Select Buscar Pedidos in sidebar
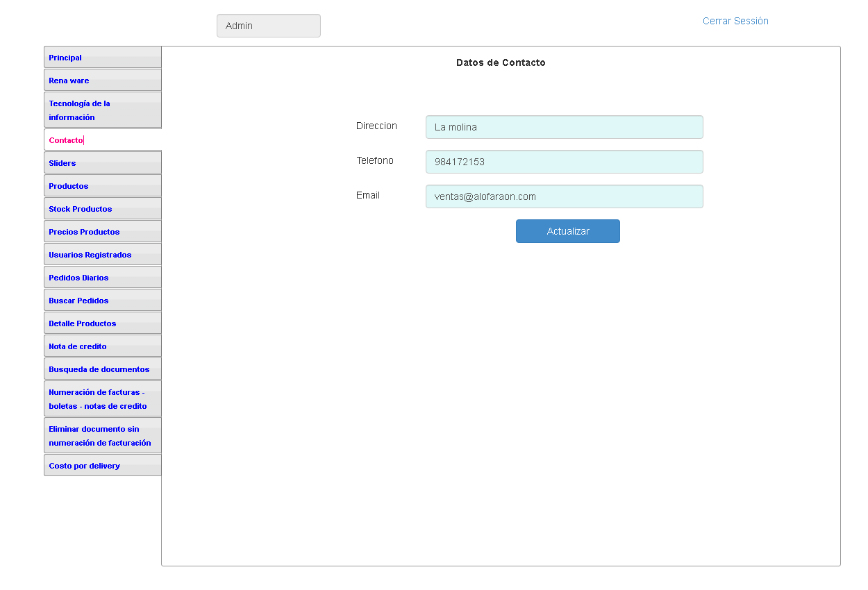 (78, 301)
